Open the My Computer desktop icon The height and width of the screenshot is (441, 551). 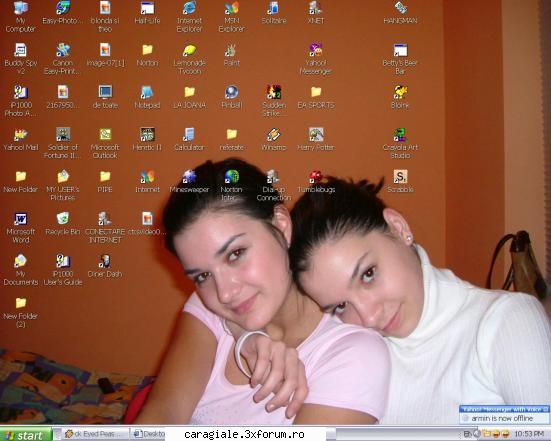click(x=20, y=17)
